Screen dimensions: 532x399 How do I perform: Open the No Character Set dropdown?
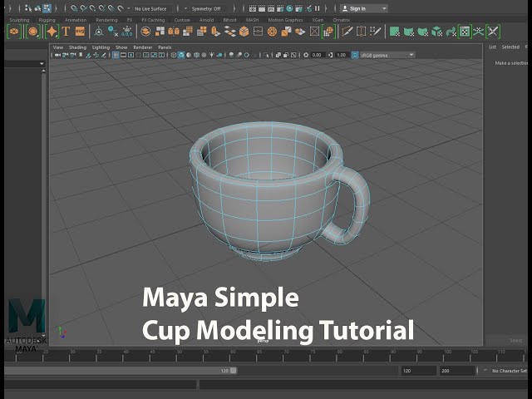[x=510, y=371]
